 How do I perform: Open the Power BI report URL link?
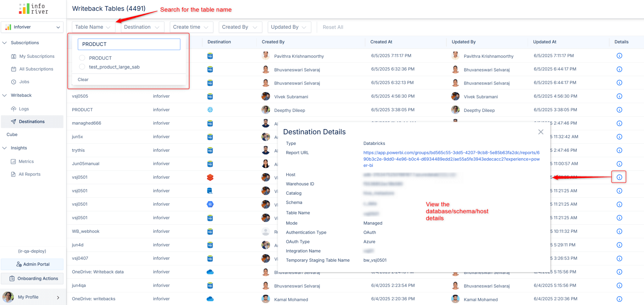pyautogui.click(x=451, y=159)
